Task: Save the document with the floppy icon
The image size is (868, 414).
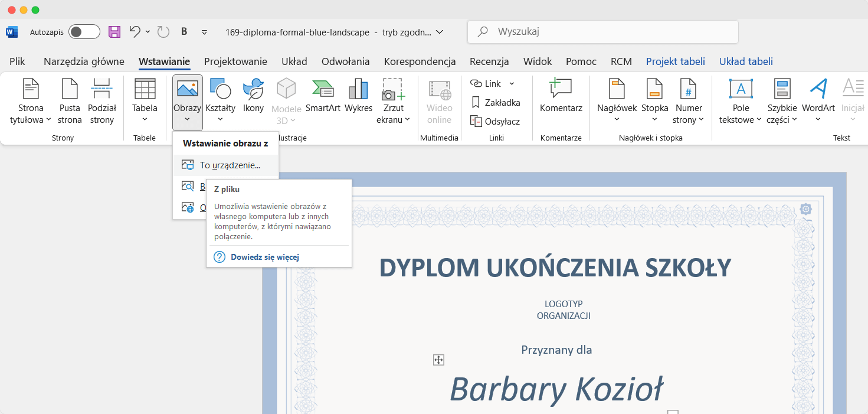Action: coord(114,32)
